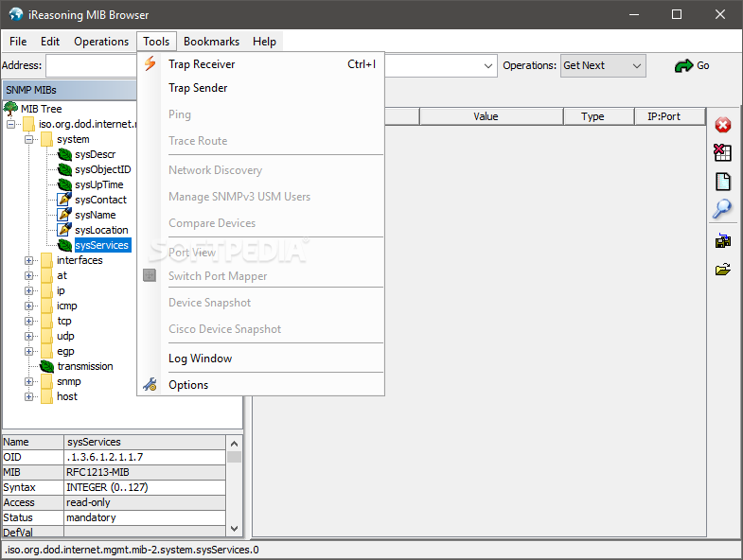Click the save results icon
743x560 pixels.
click(722, 240)
